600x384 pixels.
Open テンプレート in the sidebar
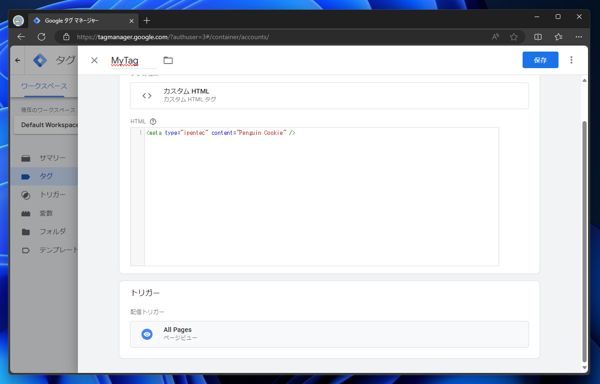pyautogui.click(x=44, y=250)
